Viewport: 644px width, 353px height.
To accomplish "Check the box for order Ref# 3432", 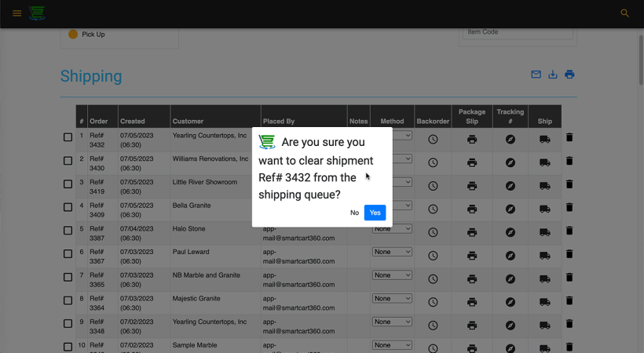I will [68, 137].
